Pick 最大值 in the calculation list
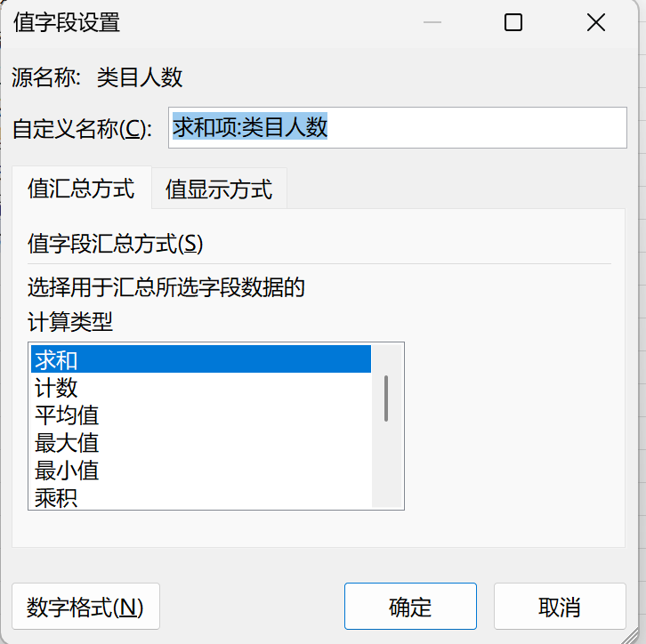This screenshot has height=644, width=646. coord(200,442)
